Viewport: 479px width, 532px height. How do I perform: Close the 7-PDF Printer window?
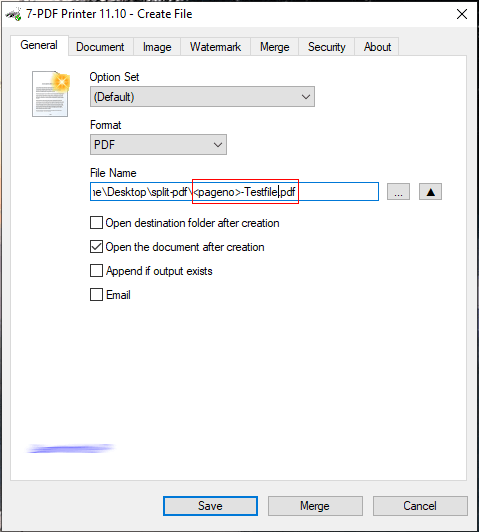click(462, 14)
